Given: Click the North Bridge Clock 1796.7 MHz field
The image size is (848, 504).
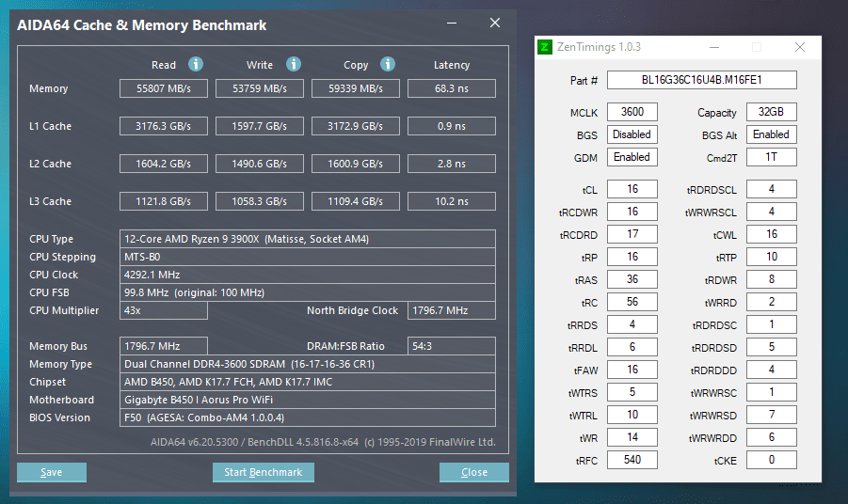Looking at the screenshot, I should (x=452, y=310).
